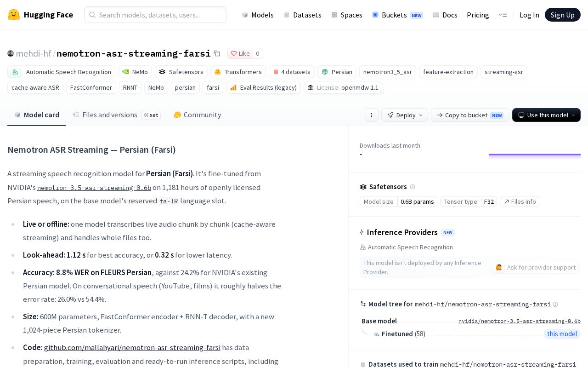The height and width of the screenshot is (368, 588).
Task: Open Datasets in top navigation
Action: 302,15
